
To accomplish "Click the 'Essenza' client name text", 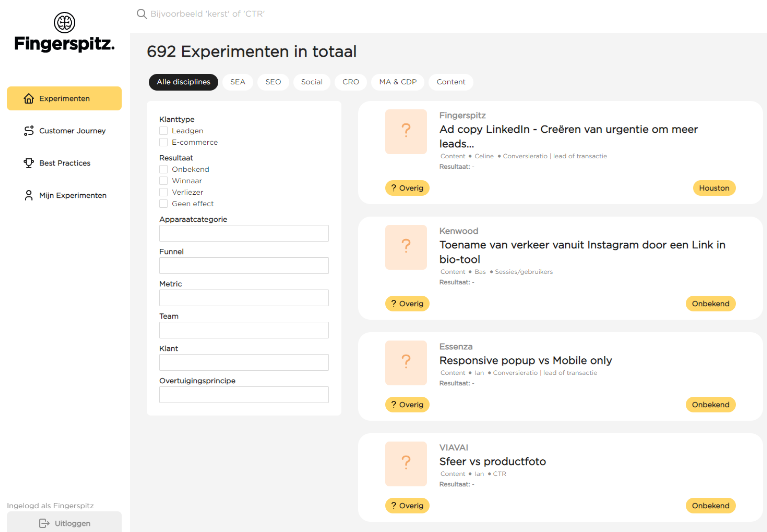I will tap(456, 347).
